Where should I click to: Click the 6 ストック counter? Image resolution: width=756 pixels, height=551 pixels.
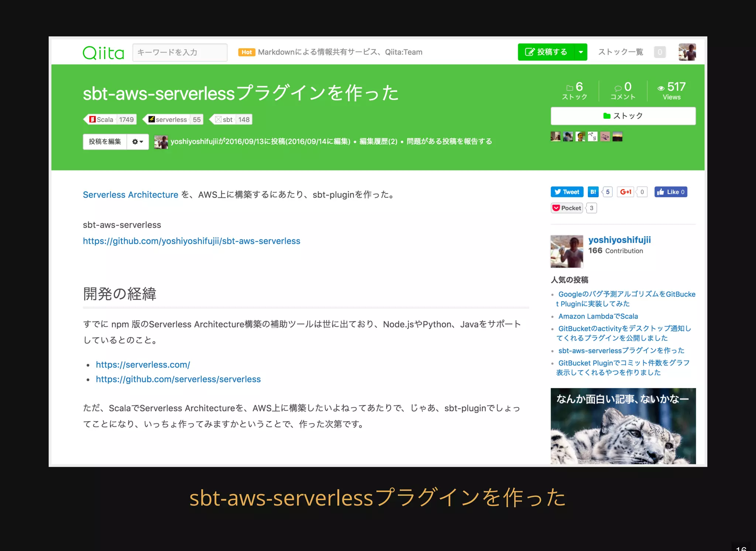575,91
